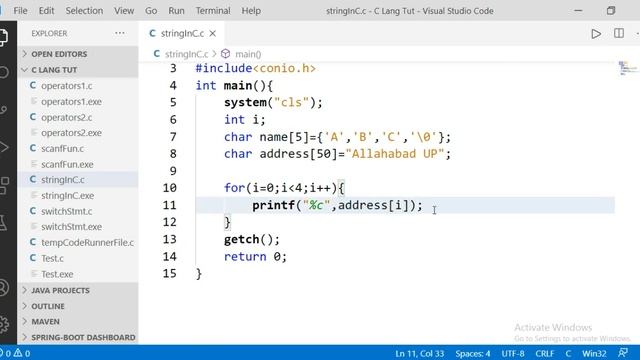Expand the Outline section
Viewport: 640px width, 360px height.
(x=78, y=306)
